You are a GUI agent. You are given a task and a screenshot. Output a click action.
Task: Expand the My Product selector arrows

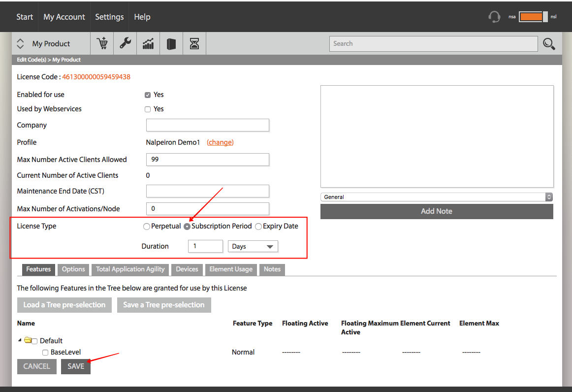click(x=21, y=44)
